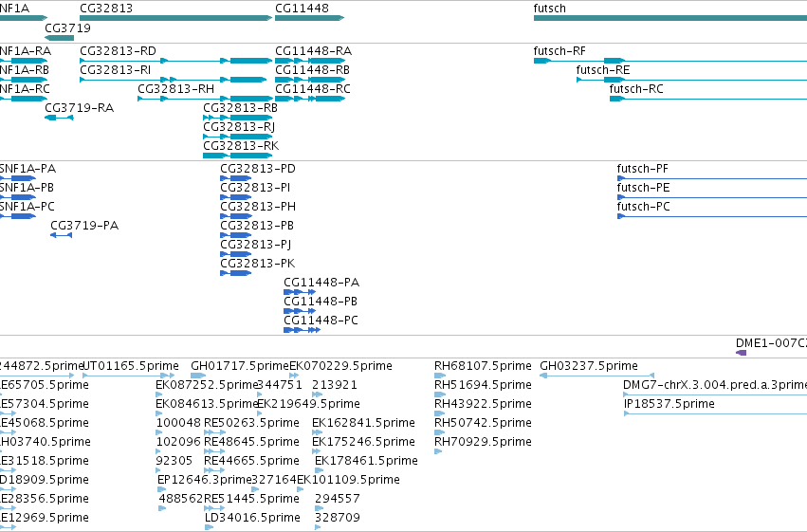Select the CG32813 gene bar
Viewport: 807px width, 532px height.
tap(176, 18)
